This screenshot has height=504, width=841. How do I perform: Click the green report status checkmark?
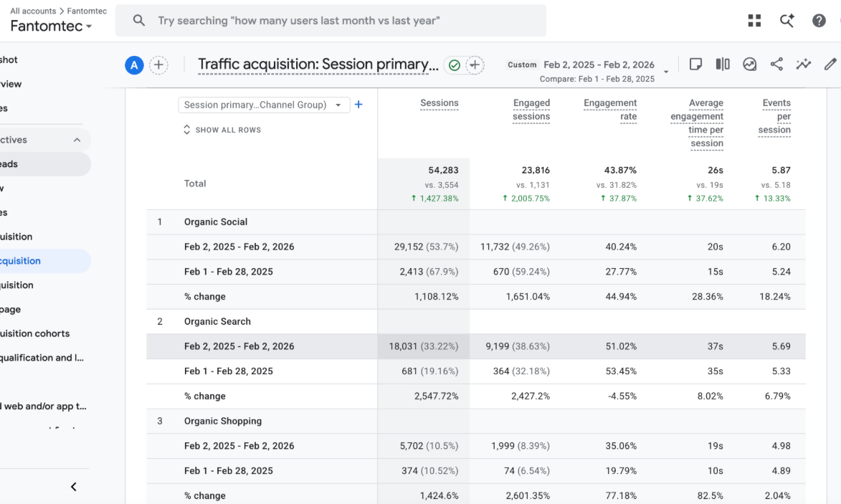click(x=455, y=65)
